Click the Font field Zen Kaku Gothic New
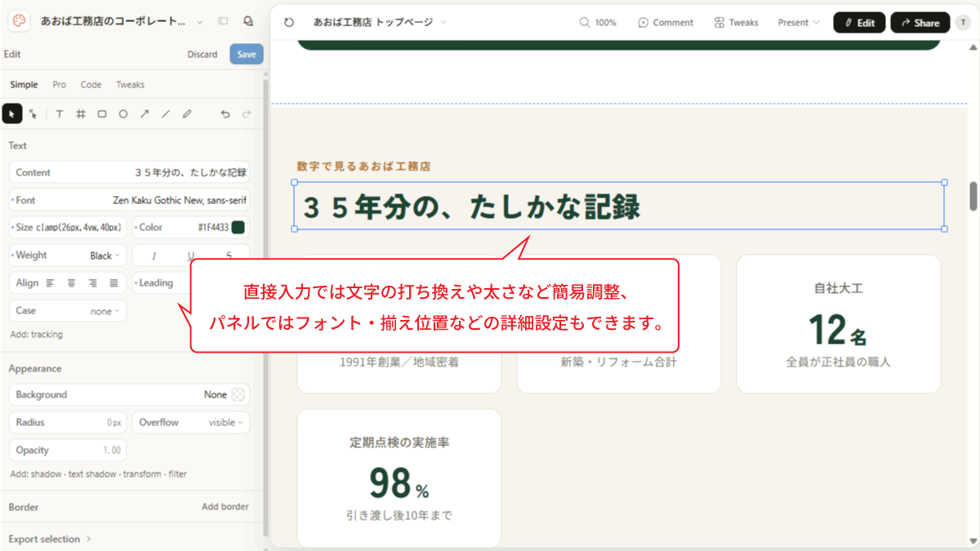980x551 pixels. tap(130, 200)
